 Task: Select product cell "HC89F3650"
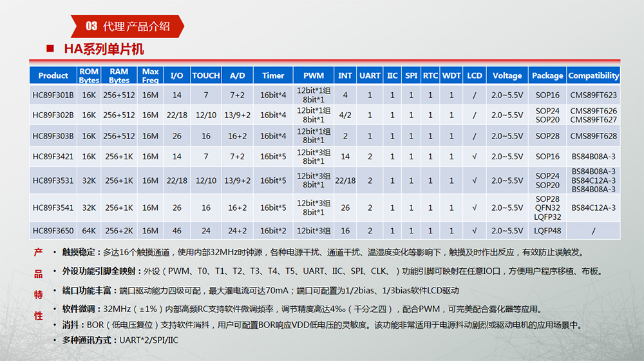[53, 231]
